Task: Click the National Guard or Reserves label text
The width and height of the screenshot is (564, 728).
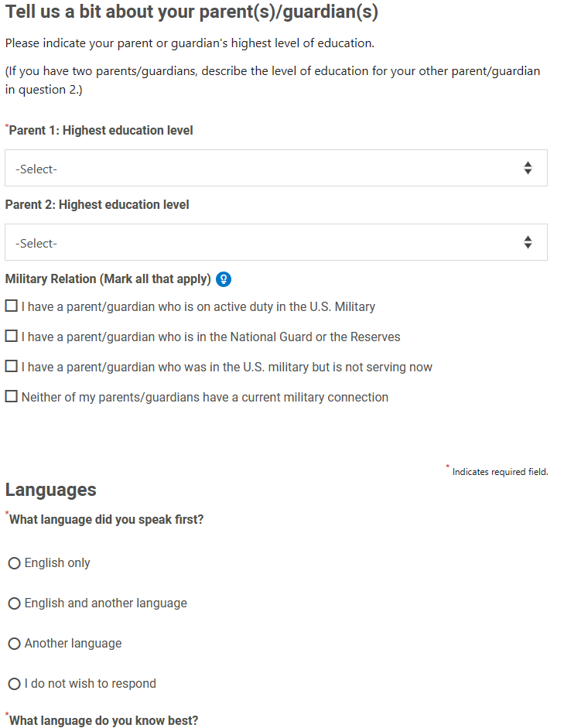Action: 210,337
